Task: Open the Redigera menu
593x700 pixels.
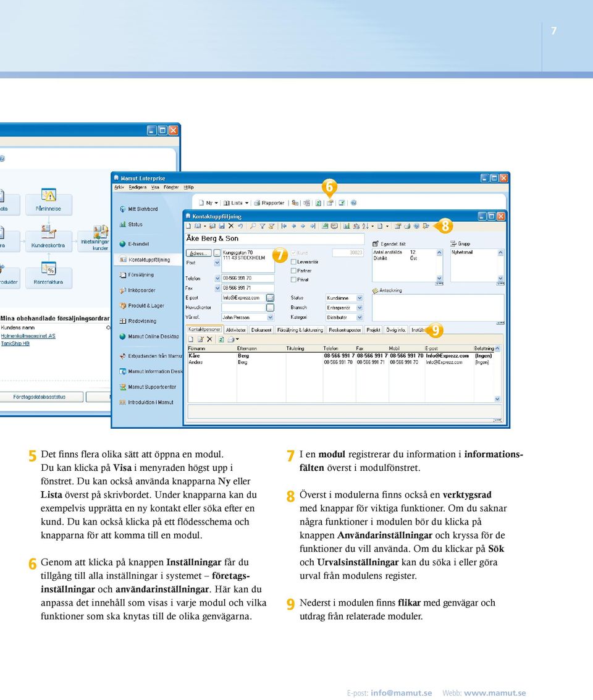Action: [x=137, y=187]
